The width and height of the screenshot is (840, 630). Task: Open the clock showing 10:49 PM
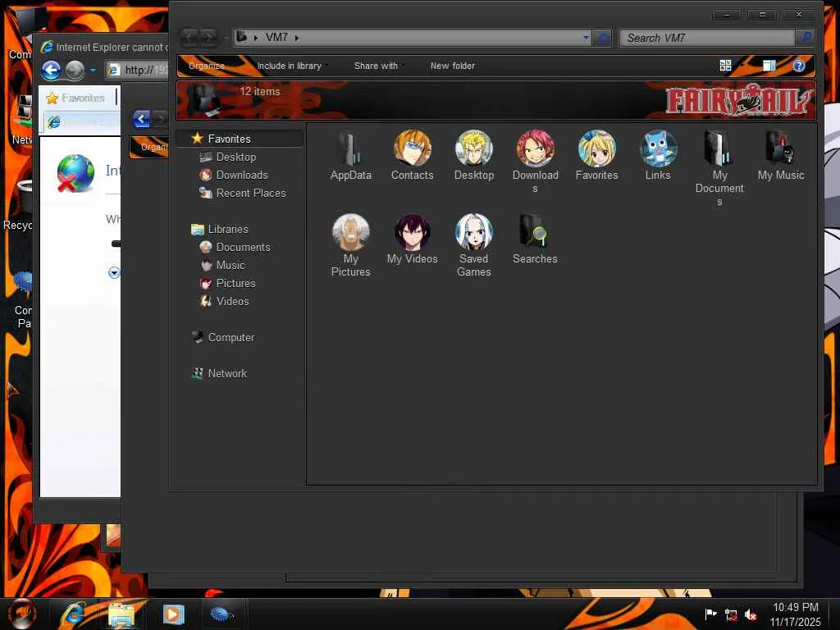795,614
